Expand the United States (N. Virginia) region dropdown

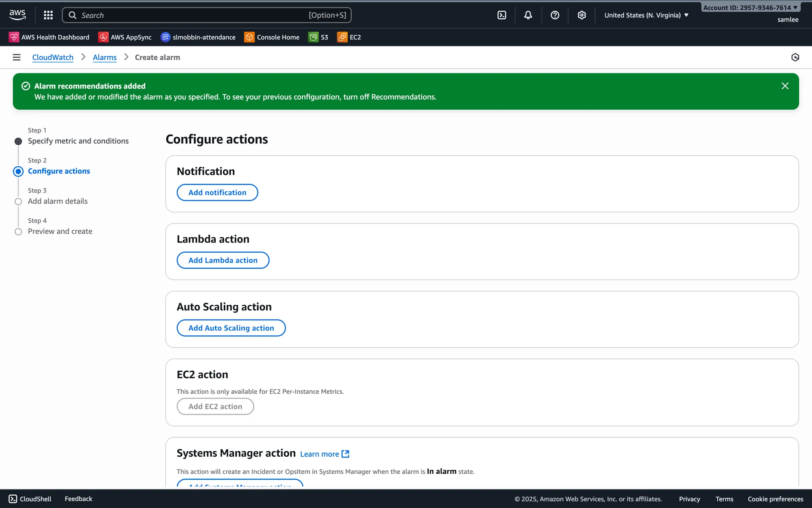pos(646,15)
